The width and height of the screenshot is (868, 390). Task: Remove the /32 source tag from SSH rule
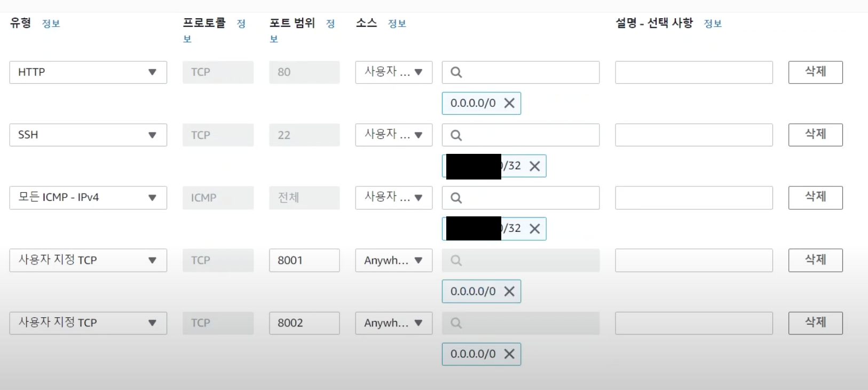pyautogui.click(x=534, y=166)
